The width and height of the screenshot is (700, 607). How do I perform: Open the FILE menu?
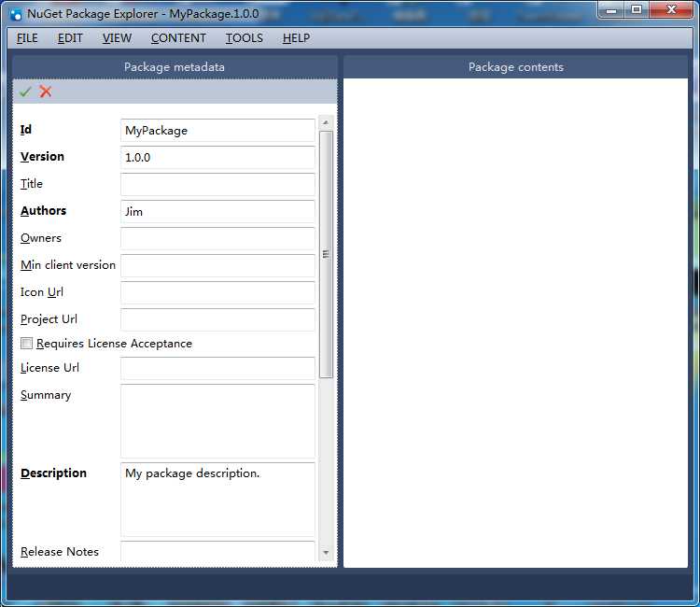27,38
